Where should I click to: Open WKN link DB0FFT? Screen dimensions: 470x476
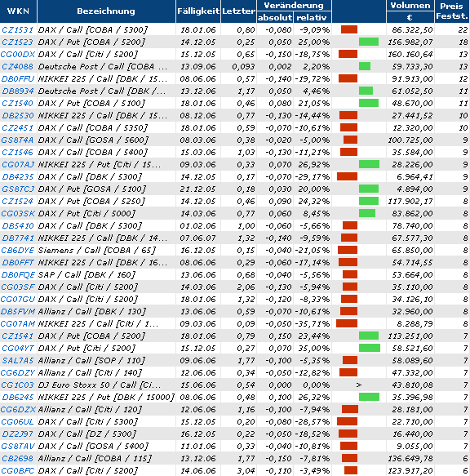click(18, 262)
